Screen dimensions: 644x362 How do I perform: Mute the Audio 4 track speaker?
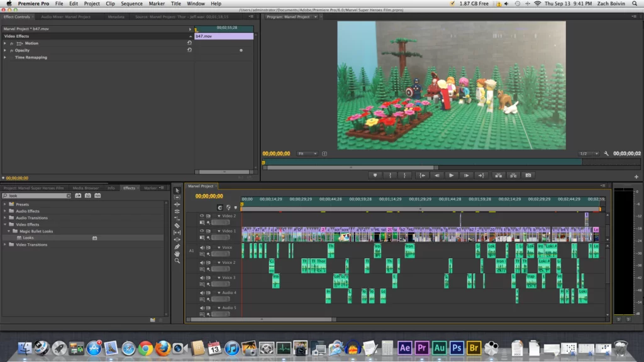coord(202,293)
